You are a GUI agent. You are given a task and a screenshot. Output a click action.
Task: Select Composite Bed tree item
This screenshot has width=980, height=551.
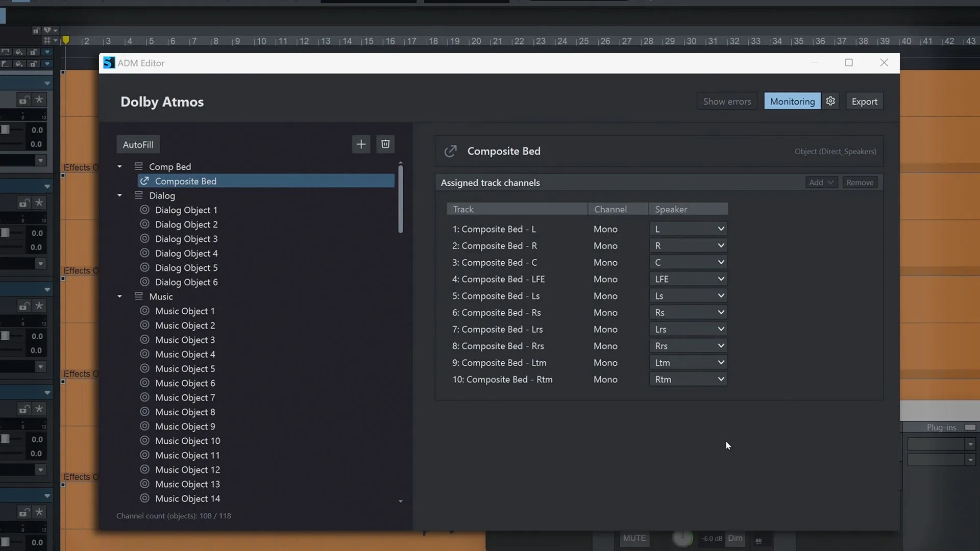(x=186, y=181)
